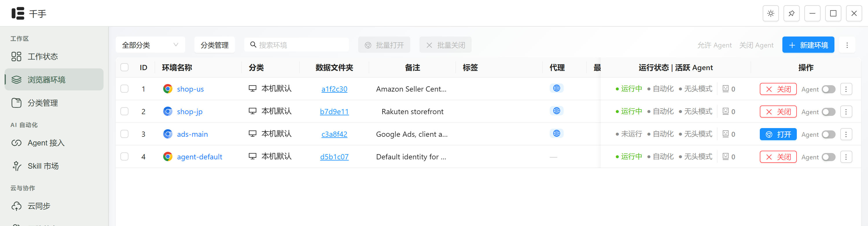The image size is (868, 226).
Task: Click the ads-main Chromium browser icon
Action: point(168,134)
